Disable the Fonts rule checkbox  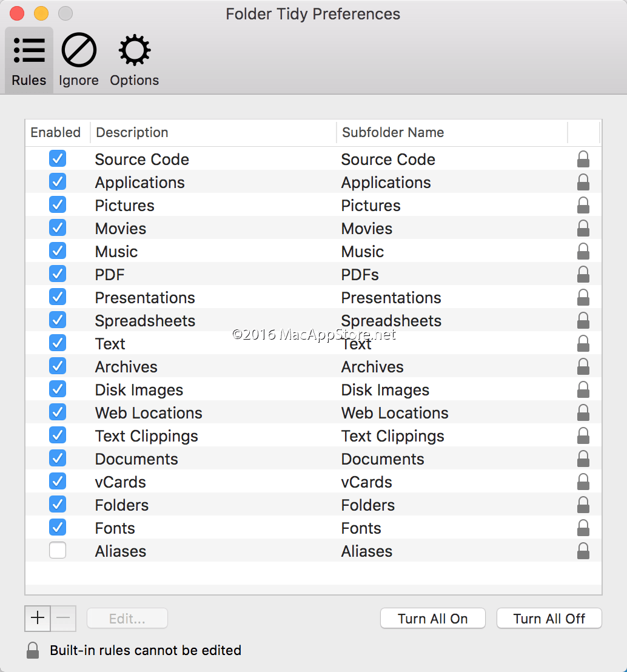coord(58,528)
